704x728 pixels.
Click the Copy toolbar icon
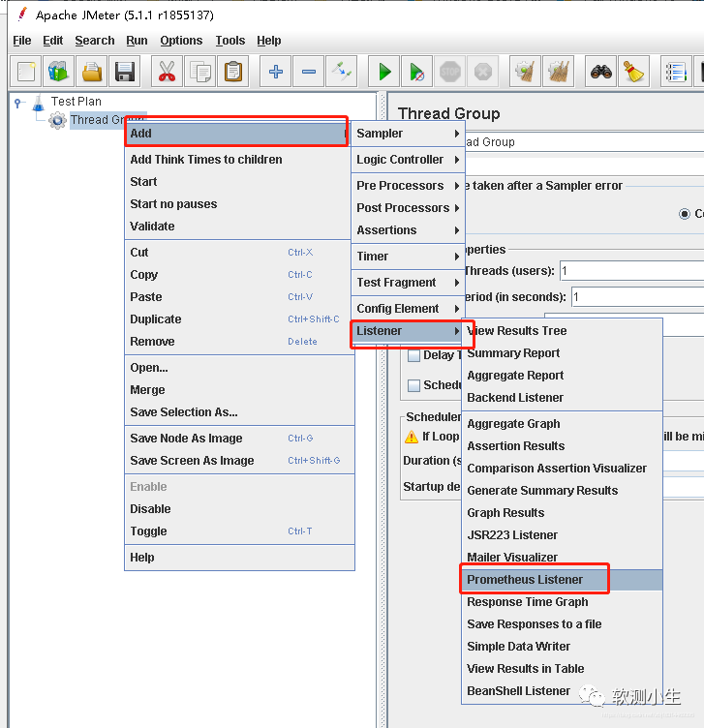(200, 72)
